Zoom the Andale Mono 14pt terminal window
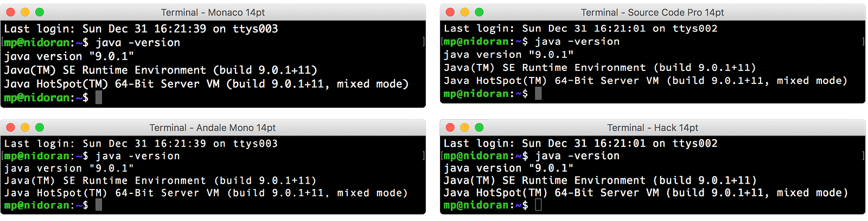Screen dimensions: 868x221 point(40,127)
